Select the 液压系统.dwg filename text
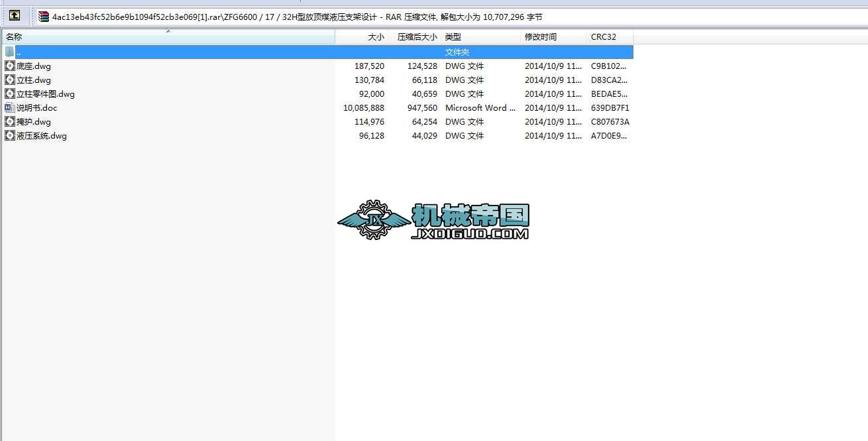The width and height of the screenshot is (868, 441). (x=42, y=135)
